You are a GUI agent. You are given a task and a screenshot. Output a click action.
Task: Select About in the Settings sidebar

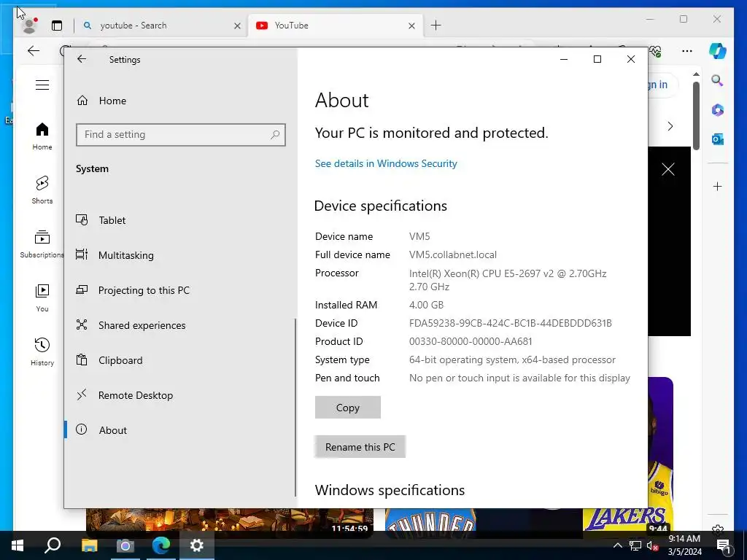point(180,430)
